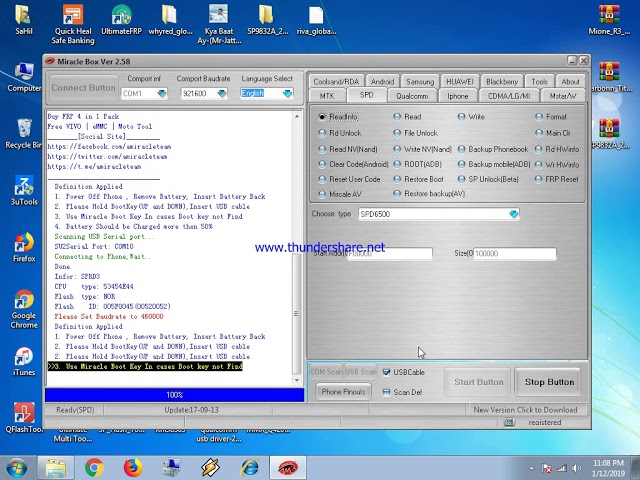
Task: Switch to the Coolsand/RDA tab
Action: click(x=336, y=81)
